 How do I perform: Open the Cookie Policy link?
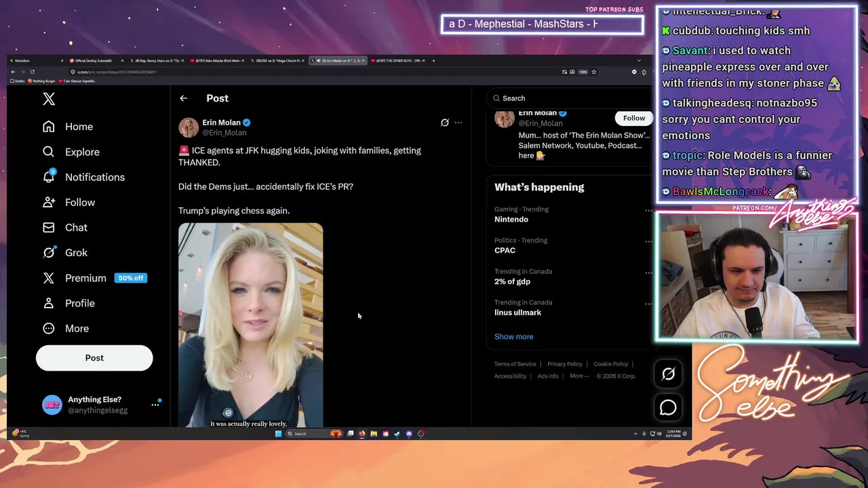pos(611,364)
